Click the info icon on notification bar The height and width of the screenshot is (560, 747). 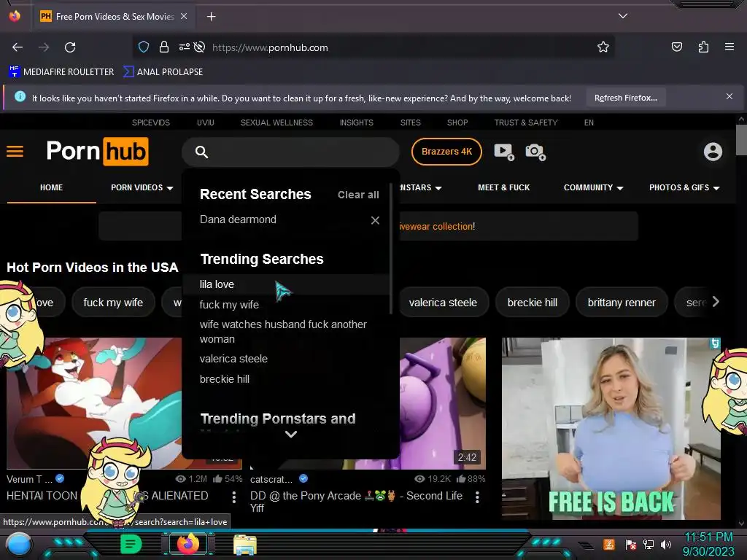coord(20,97)
